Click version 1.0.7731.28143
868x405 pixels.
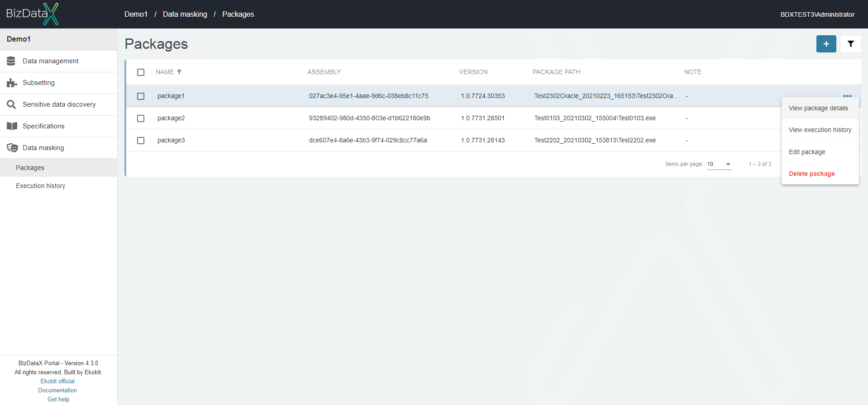483,140
